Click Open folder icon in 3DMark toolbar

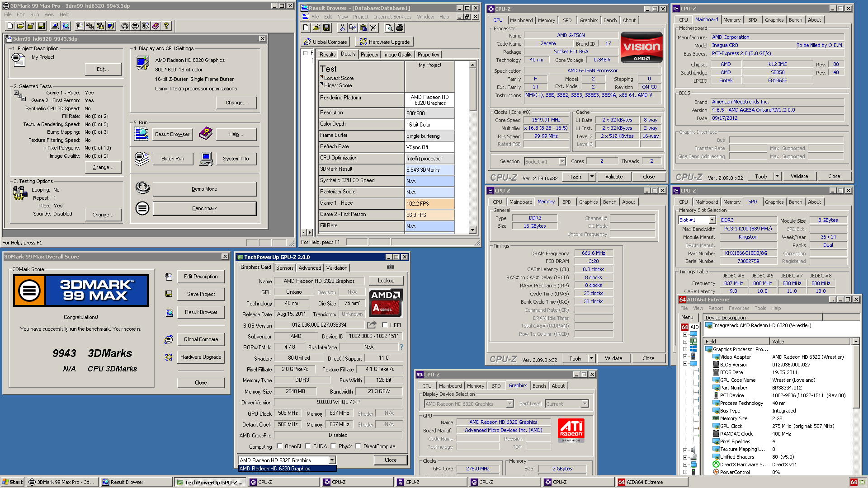click(20, 26)
